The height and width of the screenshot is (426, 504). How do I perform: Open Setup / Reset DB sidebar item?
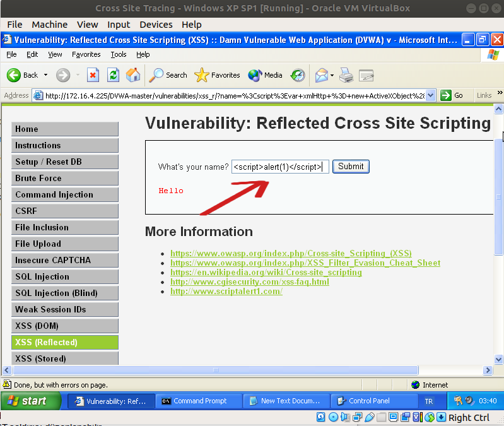[65, 162]
